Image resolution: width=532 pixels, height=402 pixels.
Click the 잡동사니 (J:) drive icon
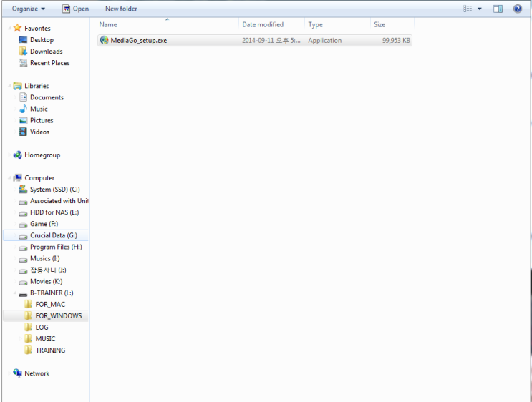point(23,271)
